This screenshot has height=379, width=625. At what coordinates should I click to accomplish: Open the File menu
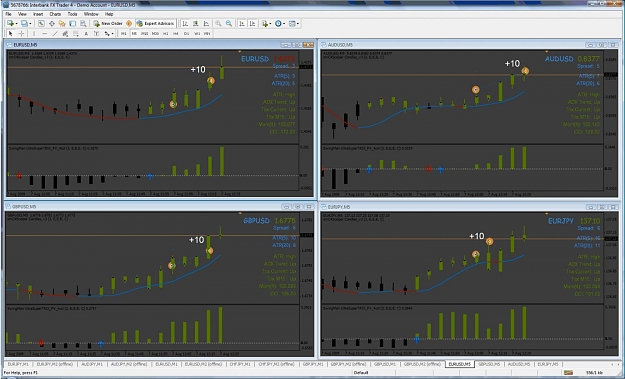click(x=8, y=14)
